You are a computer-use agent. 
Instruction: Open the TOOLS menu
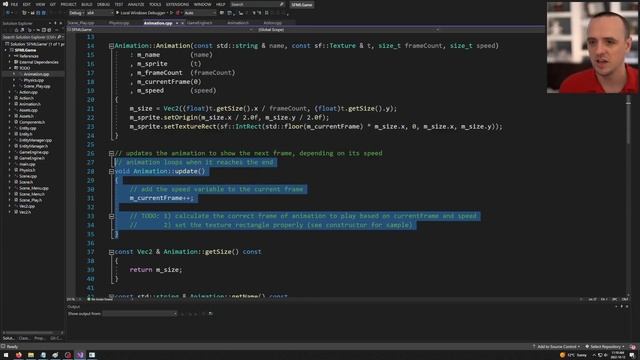[x=155, y=4]
